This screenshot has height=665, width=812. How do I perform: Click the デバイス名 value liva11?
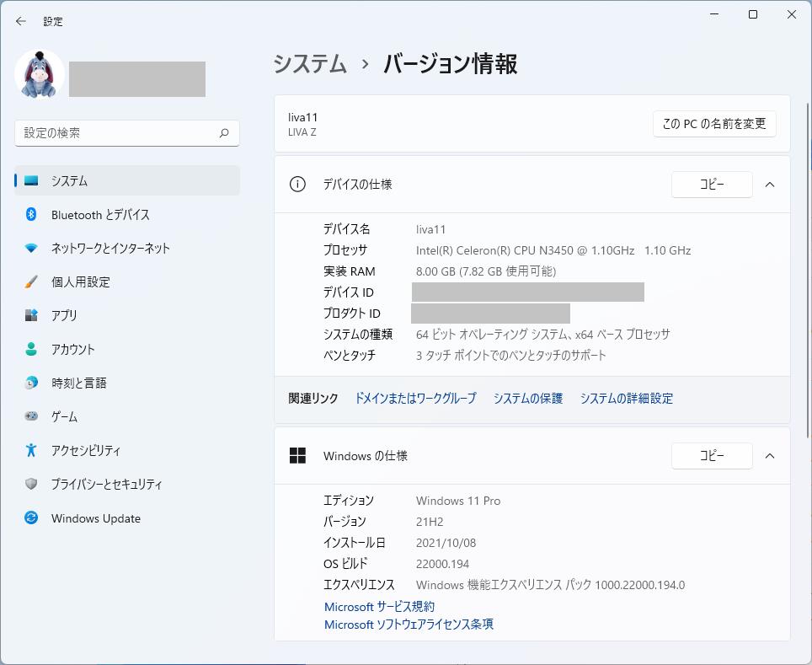(430, 229)
